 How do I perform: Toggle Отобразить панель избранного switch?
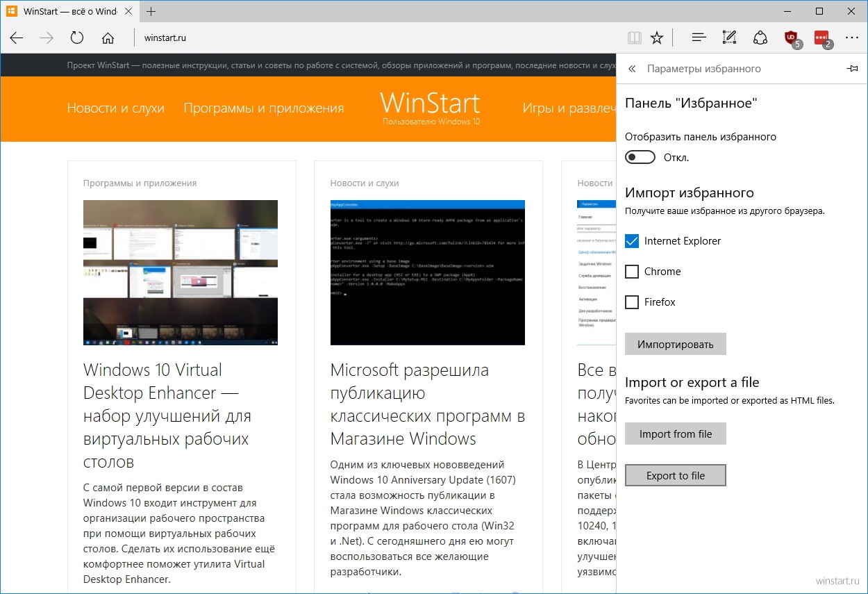tap(640, 158)
